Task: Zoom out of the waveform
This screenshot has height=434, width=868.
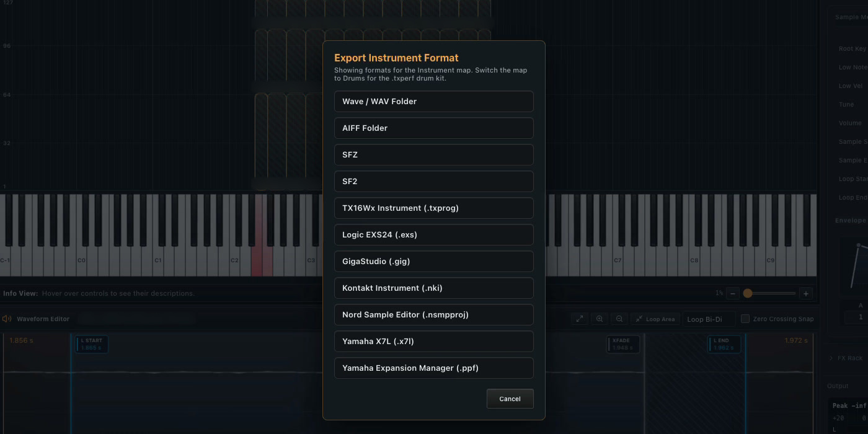Action: 619,319
